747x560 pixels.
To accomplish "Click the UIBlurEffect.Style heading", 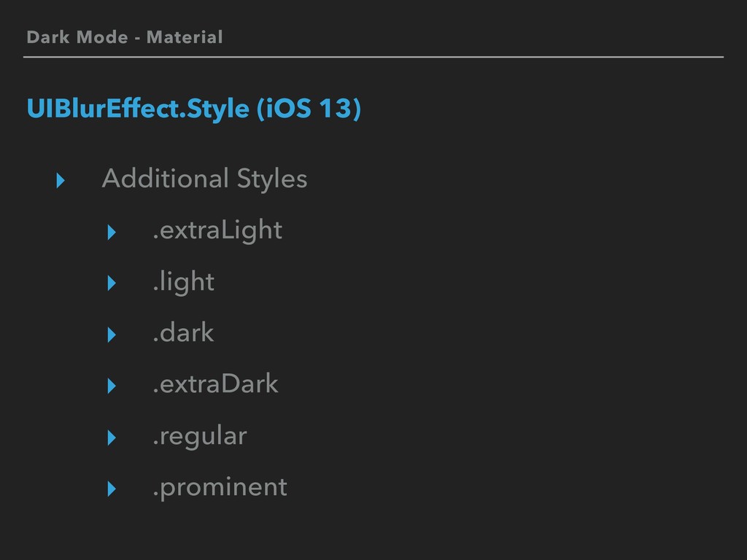I will point(138,109).
